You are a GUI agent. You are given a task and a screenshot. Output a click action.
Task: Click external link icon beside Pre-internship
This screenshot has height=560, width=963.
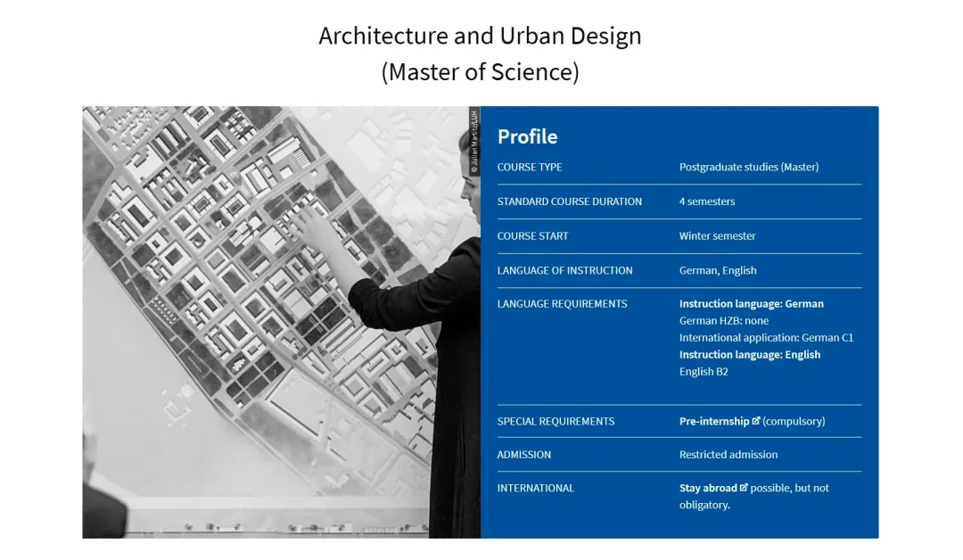point(756,421)
